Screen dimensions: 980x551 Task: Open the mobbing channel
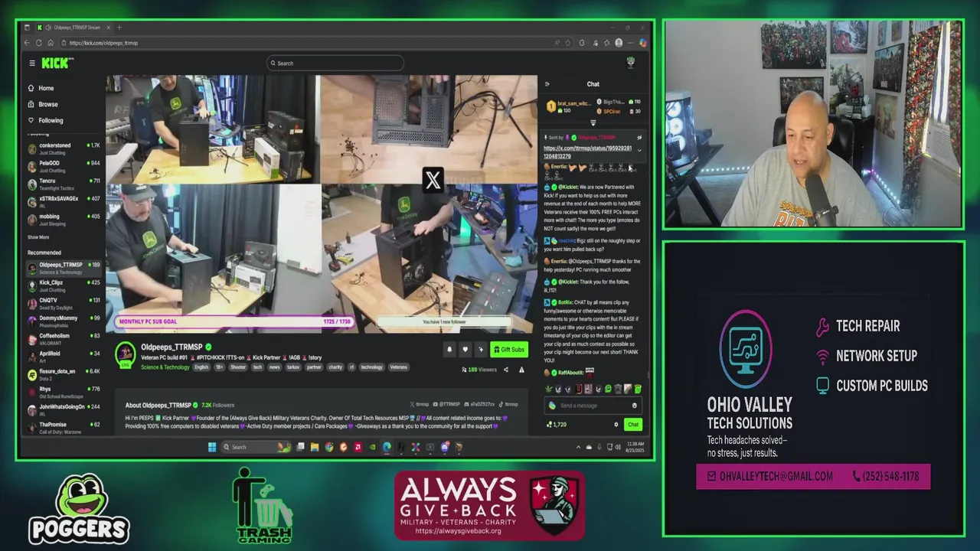(64, 219)
